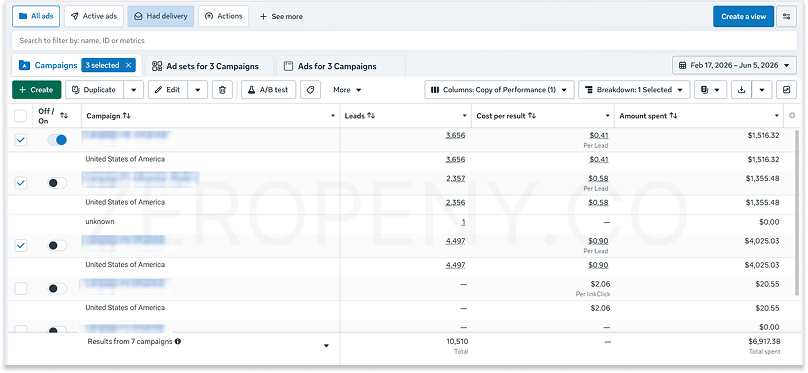
Task: Open the reports icon dropdown
Action: pyautogui.click(x=710, y=90)
